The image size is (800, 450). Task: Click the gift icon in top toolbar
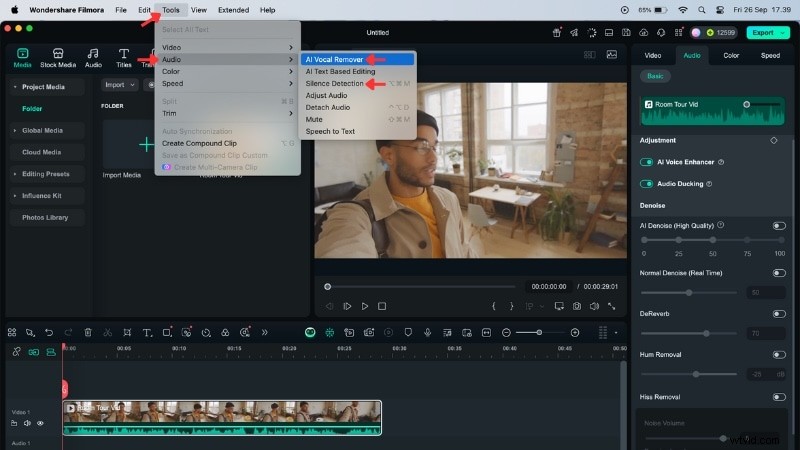point(557,33)
